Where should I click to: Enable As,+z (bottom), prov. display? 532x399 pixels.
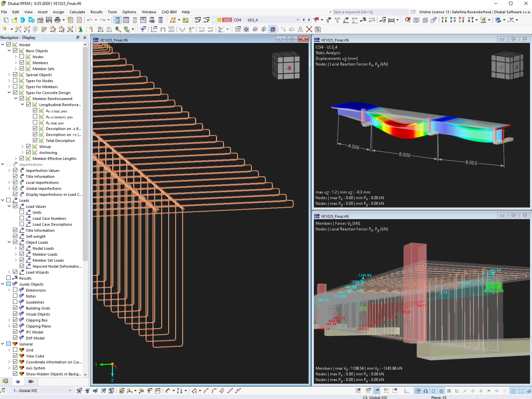[x=35, y=116]
